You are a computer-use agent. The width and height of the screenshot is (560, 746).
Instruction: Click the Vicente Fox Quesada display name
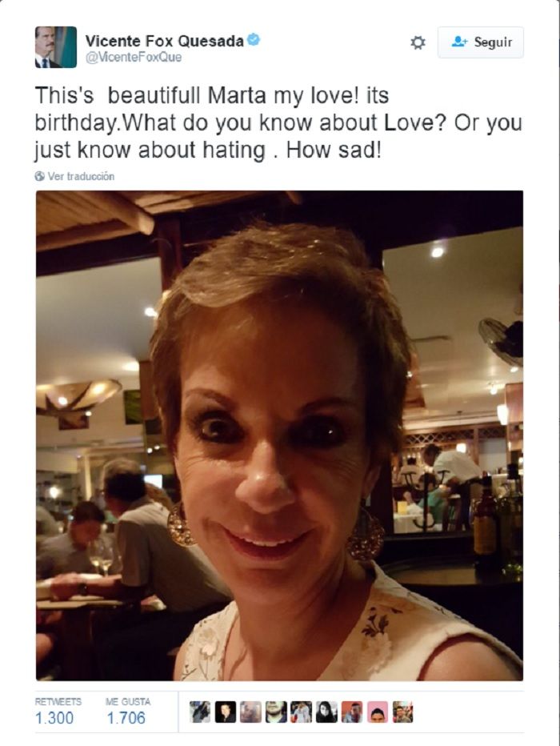click(165, 41)
